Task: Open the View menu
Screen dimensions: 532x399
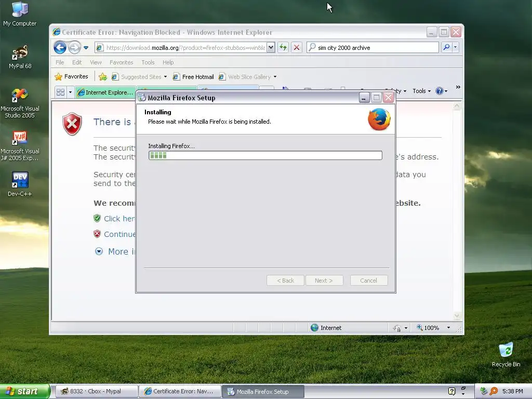Action: pos(96,62)
